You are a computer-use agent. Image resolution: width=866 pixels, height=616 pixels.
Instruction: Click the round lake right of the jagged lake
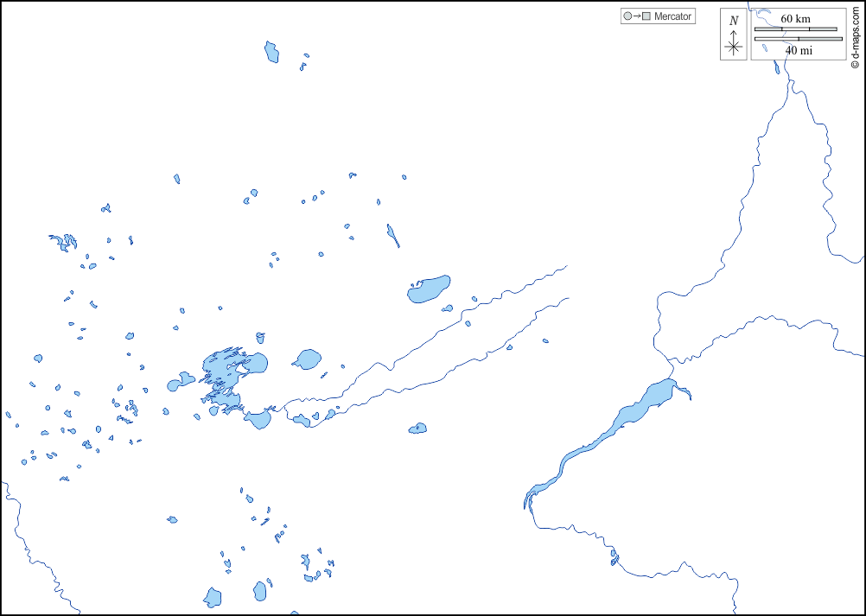307,359
